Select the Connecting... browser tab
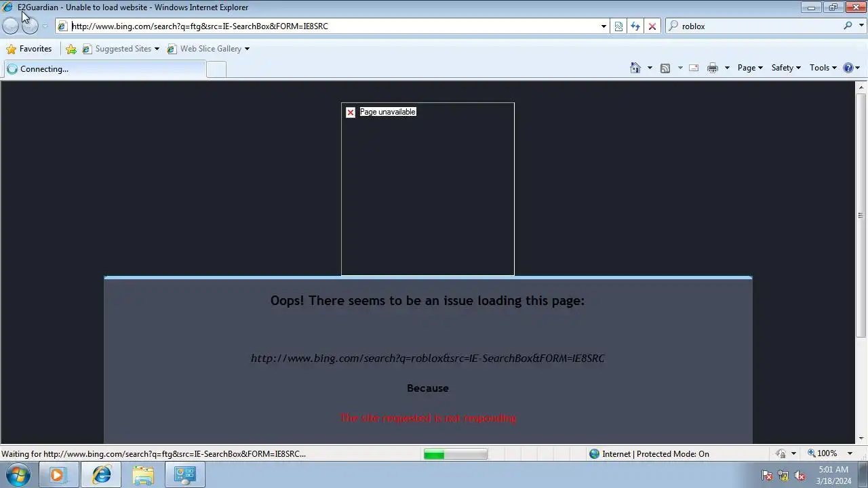The height and width of the screenshot is (488, 868). pos(104,69)
